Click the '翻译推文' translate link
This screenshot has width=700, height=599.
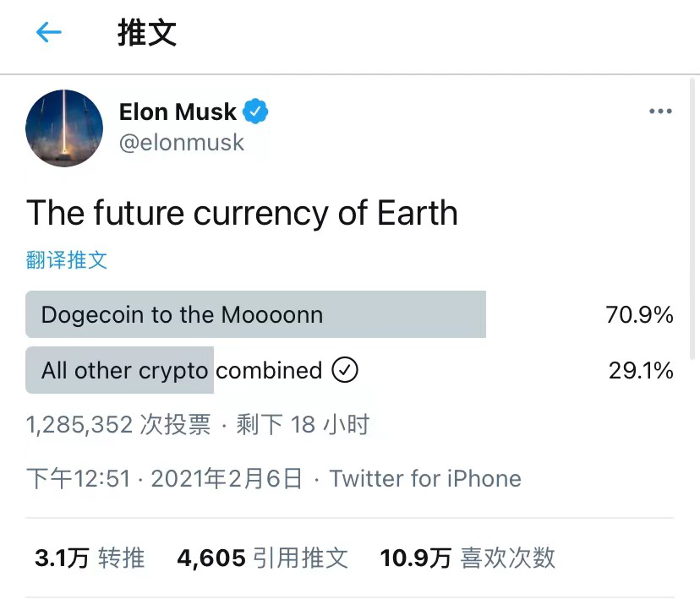(67, 259)
